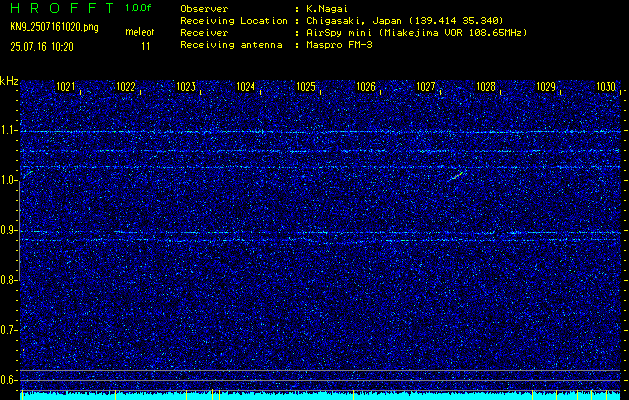
Task: Click time marker 1024
Action: [246, 86]
